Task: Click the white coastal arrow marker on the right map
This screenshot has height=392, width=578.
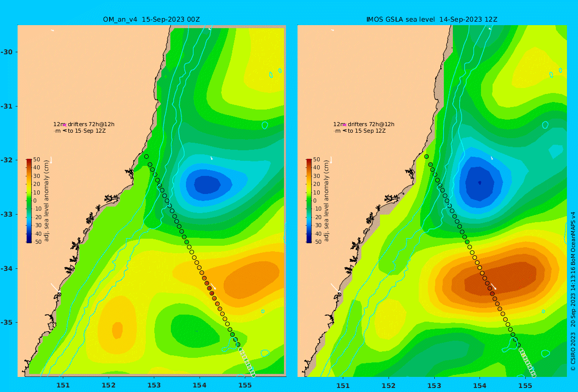Action: coord(336,288)
